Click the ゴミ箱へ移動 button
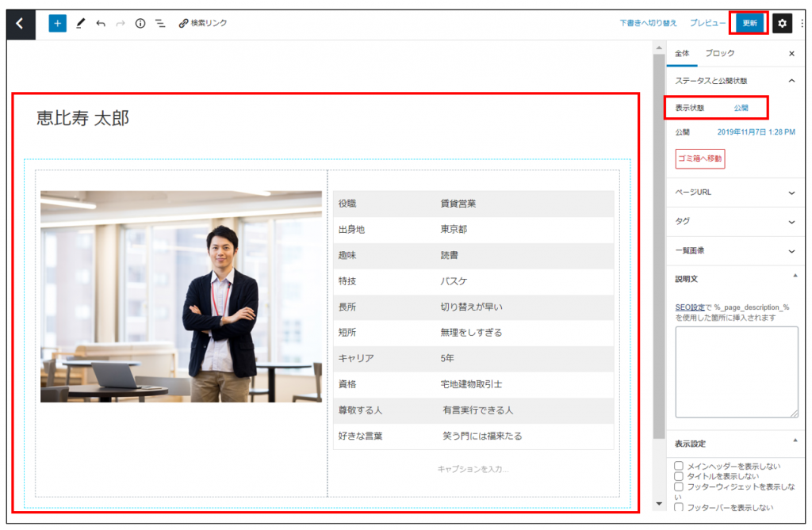The height and width of the screenshot is (530, 812). coord(699,158)
